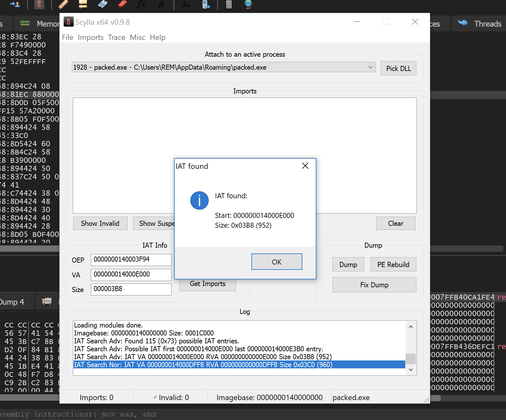Open the Trace menu

coord(117,37)
